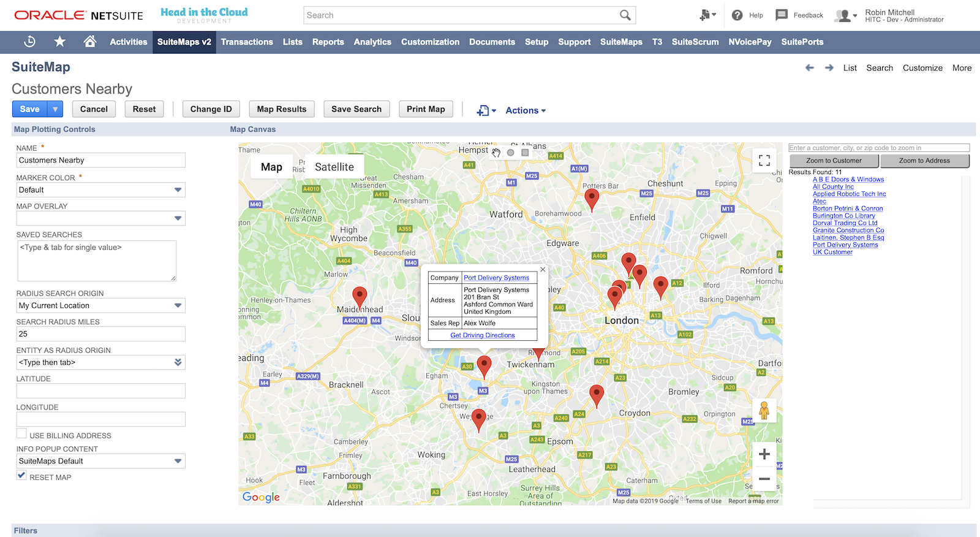Switch map to Satellite view
The image size is (980, 537).
[x=334, y=167]
